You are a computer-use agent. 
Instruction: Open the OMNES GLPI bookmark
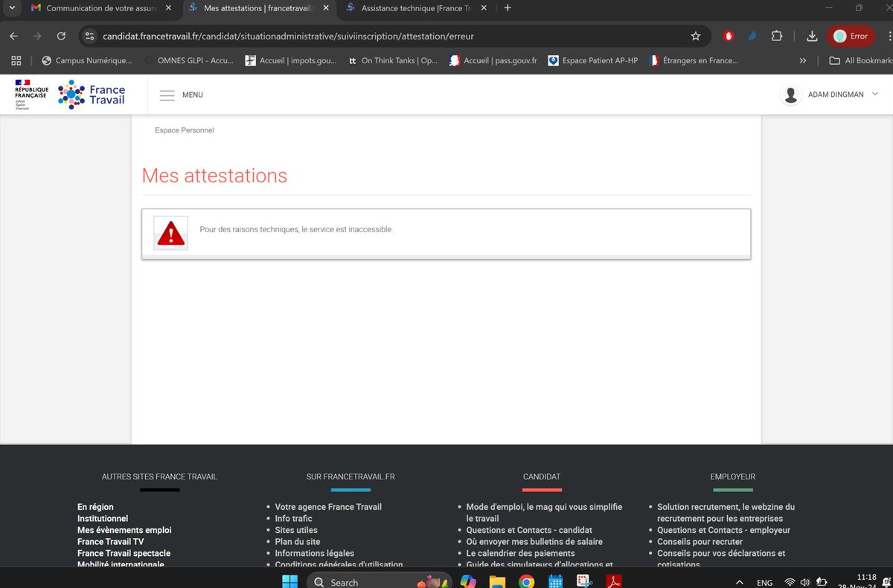[189, 60]
